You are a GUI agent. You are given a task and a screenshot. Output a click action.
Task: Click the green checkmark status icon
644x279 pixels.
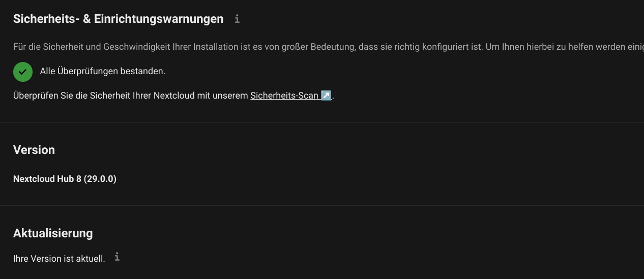pos(23,72)
